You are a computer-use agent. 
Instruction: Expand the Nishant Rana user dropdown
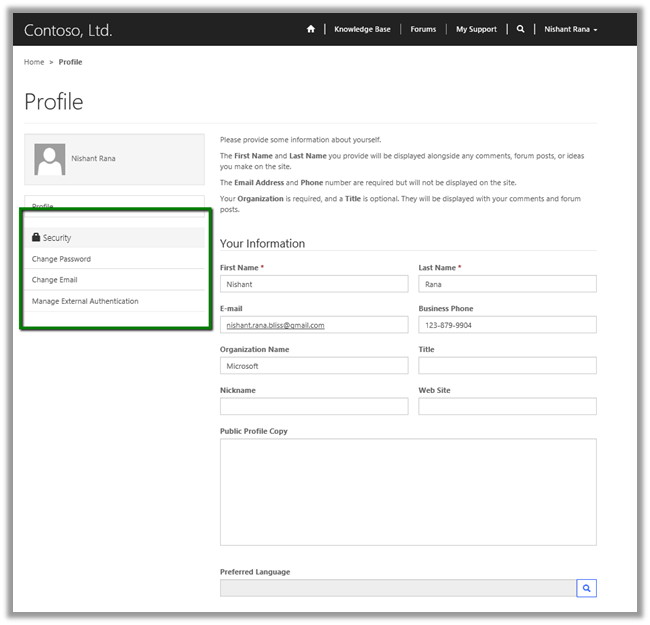pos(570,30)
